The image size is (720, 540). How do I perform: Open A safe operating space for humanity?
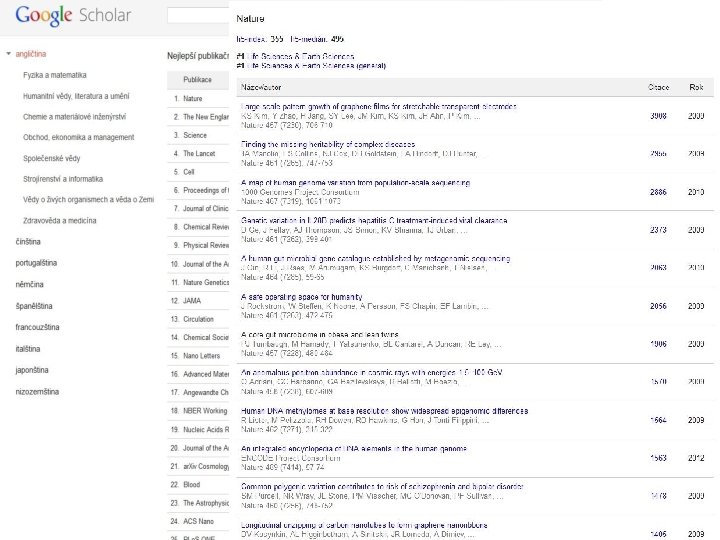(x=302, y=297)
